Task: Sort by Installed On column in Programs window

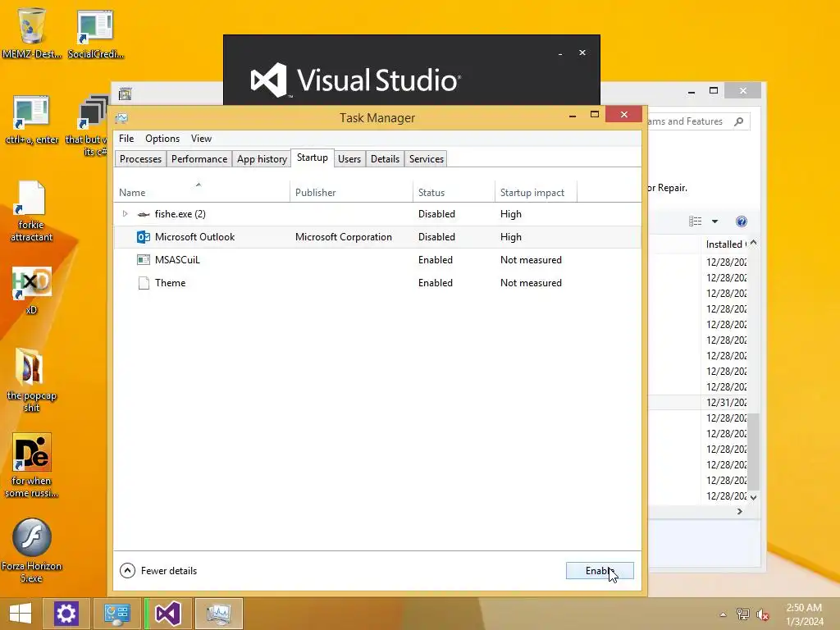Action: [x=724, y=244]
